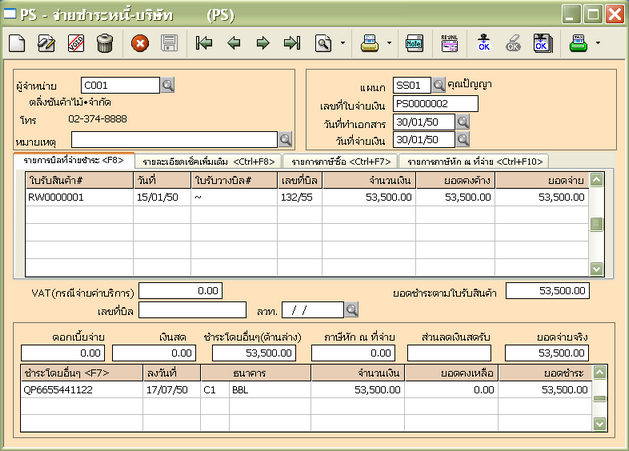629x451 pixels.
Task: Open the dropdown arrow beside Find icon
Action: click(343, 43)
